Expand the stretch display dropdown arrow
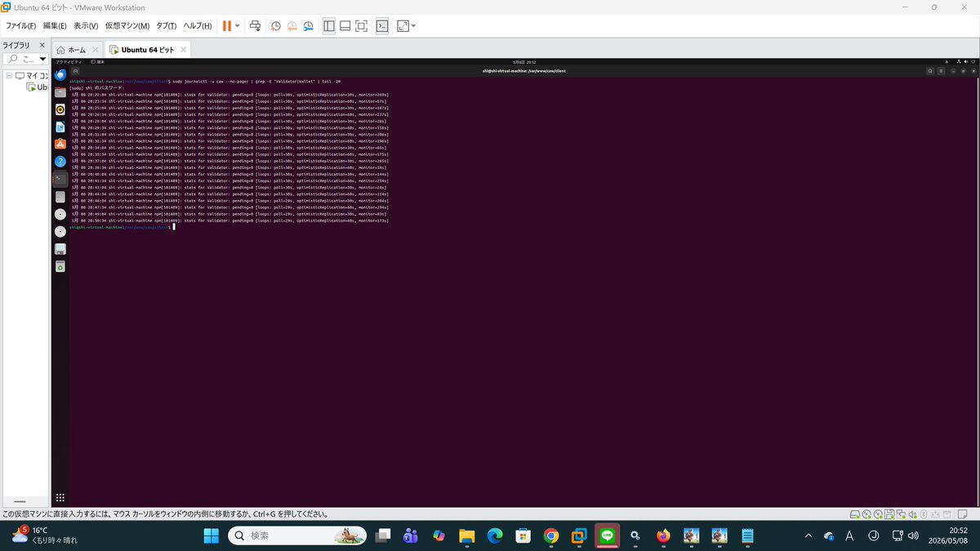 (413, 26)
